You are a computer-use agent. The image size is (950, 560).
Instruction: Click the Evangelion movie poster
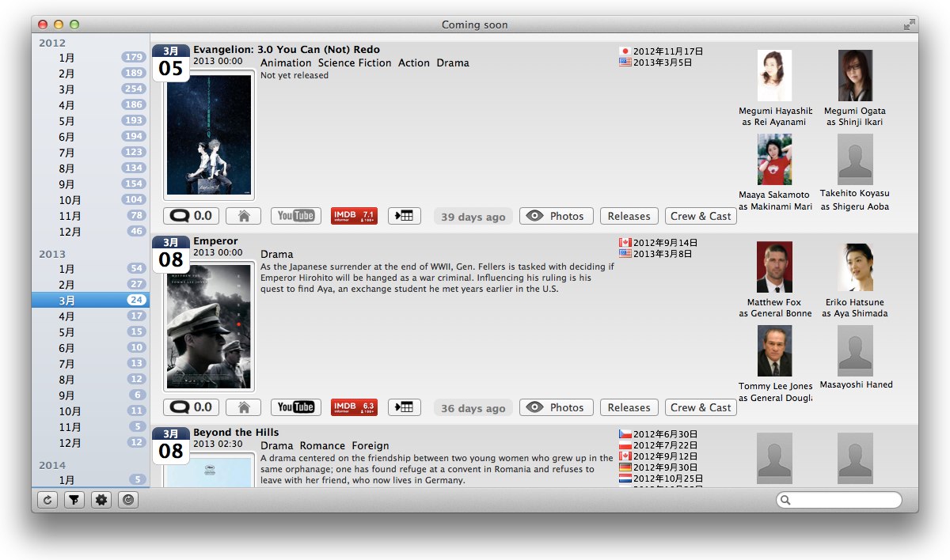point(209,135)
